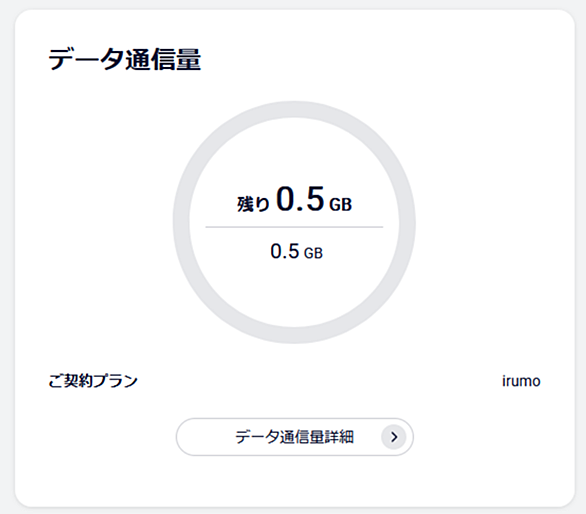The width and height of the screenshot is (586, 514).
Task: Click the bottom arc of the gray gauge ring
Action: pos(294,335)
